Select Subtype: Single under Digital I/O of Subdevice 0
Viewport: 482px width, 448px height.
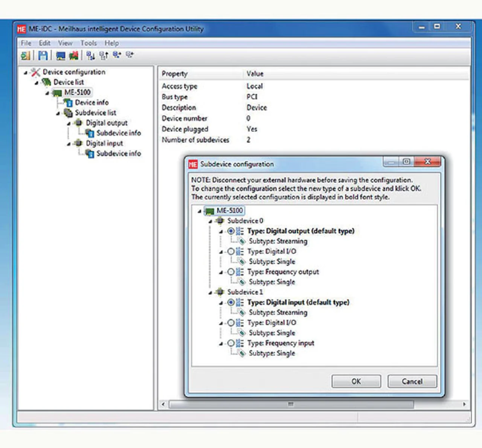[x=272, y=261]
